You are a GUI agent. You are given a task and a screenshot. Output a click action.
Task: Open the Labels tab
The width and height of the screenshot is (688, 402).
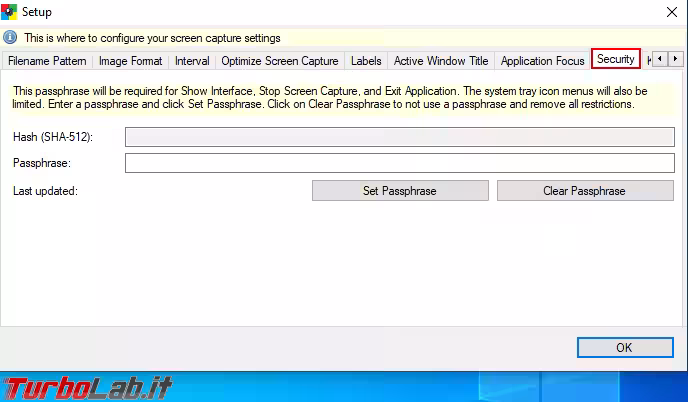point(366,61)
